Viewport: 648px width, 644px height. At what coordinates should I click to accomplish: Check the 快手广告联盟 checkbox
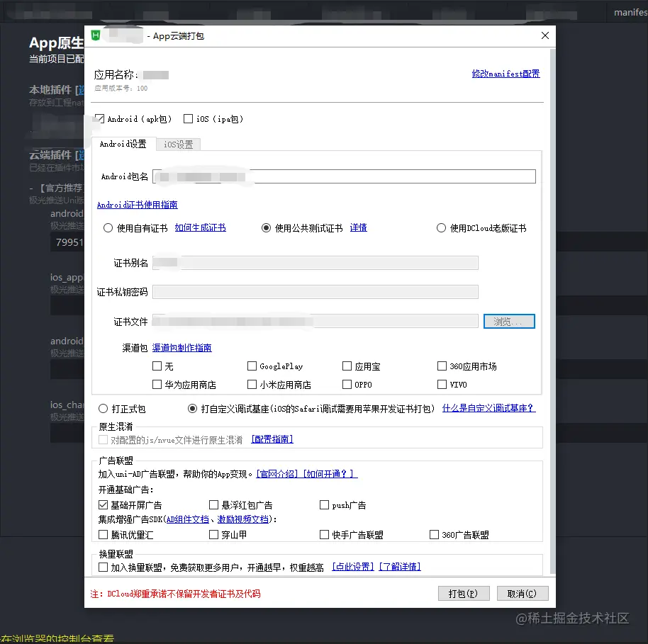click(x=325, y=534)
